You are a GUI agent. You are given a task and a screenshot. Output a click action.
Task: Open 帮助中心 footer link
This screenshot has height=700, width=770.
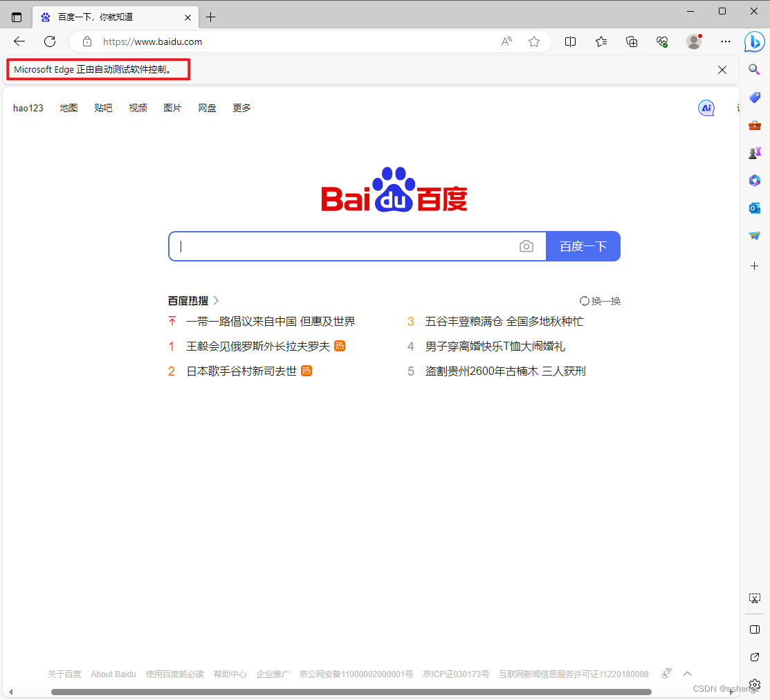230,674
